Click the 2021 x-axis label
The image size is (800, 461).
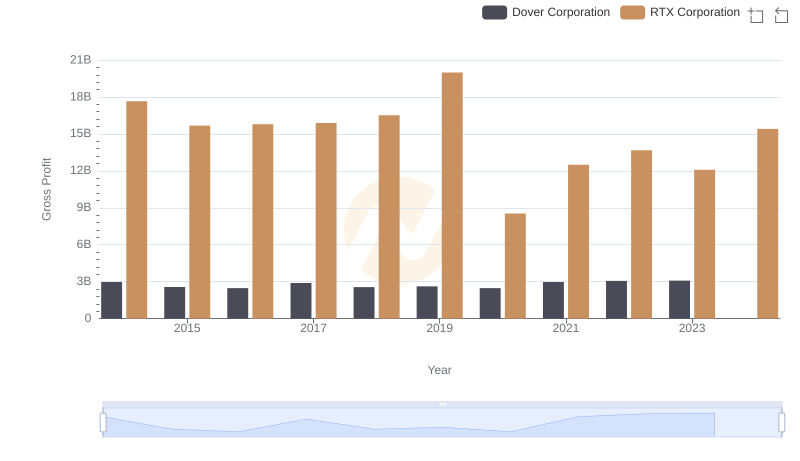[566, 328]
